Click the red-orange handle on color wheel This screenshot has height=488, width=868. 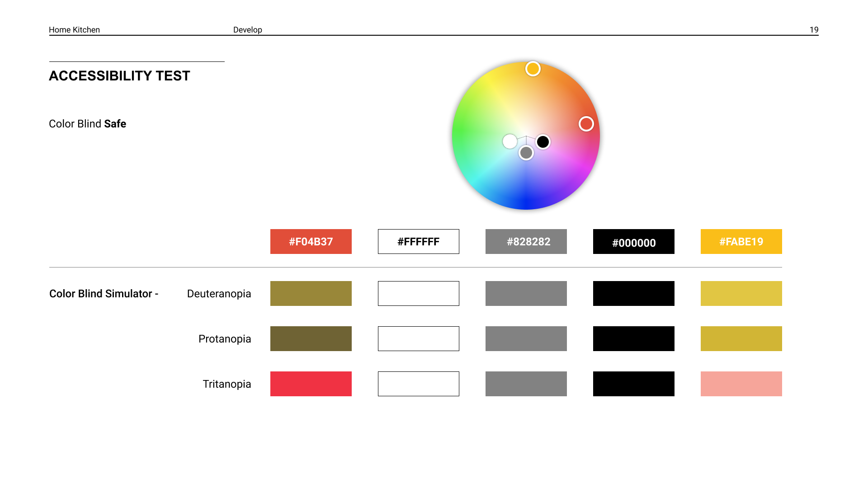[586, 124]
